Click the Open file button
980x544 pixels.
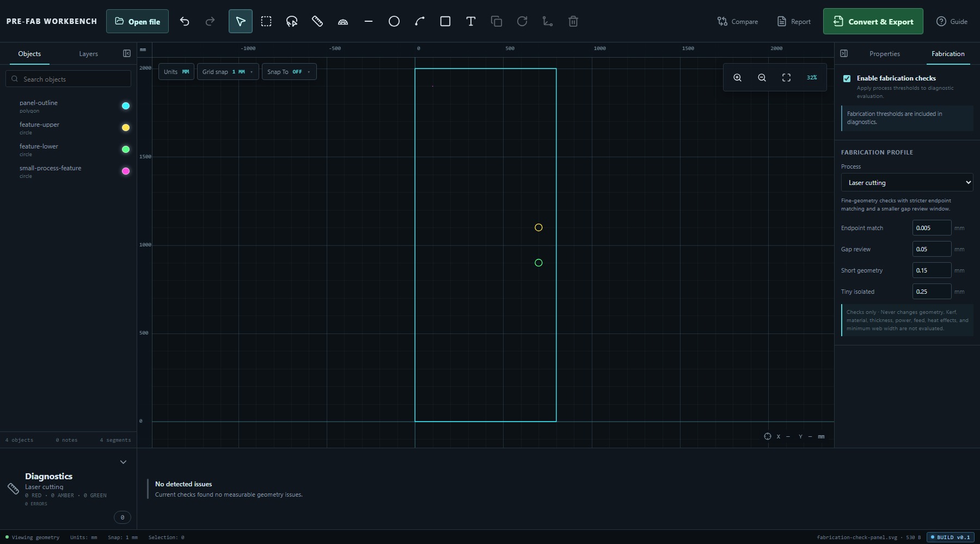[x=137, y=21]
